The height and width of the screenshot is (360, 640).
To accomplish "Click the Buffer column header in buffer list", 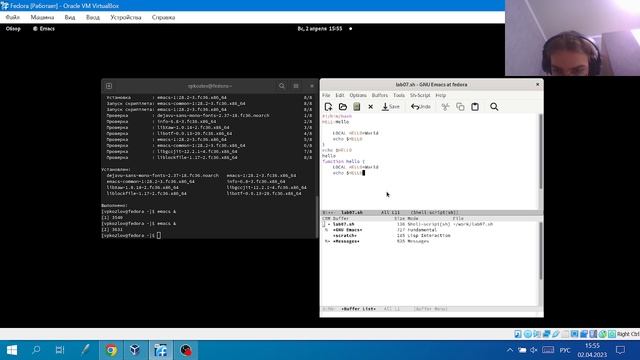I will point(341,218).
